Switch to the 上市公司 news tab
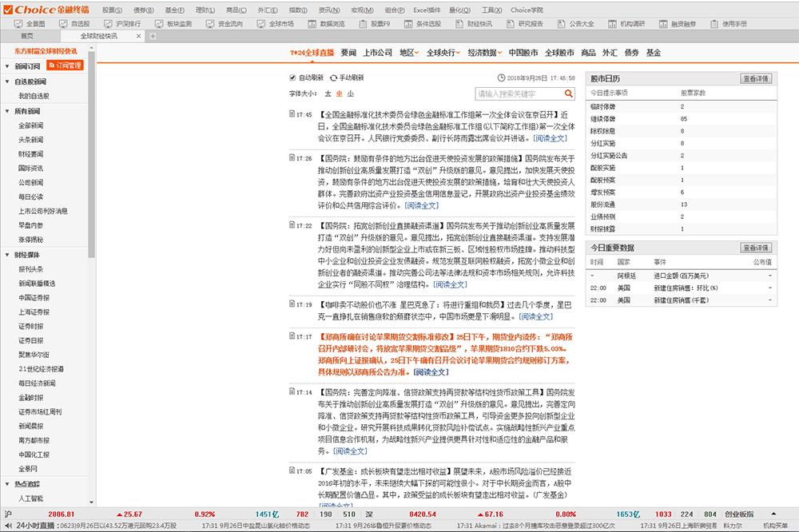799x532 pixels. pyautogui.click(x=378, y=53)
